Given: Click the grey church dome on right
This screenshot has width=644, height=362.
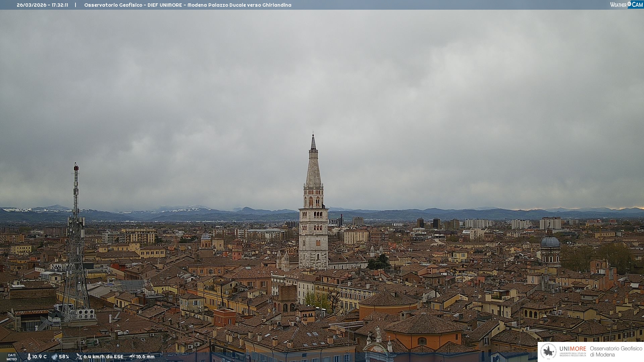Looking at the screenshot, I should (x=550, y=242).
